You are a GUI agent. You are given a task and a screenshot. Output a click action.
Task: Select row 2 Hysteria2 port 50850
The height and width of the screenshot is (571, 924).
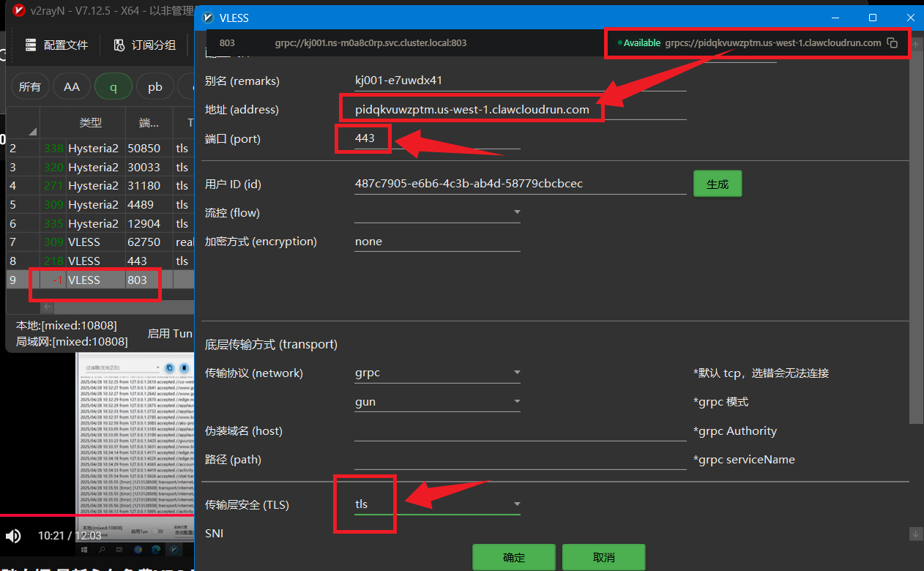point(100,148)
